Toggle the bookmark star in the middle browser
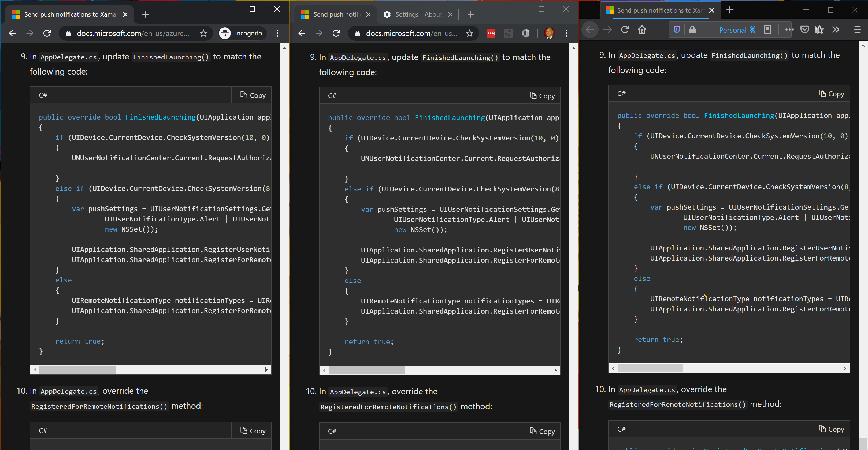The height and width of the screenshot is (450, 868). (470, 33)
